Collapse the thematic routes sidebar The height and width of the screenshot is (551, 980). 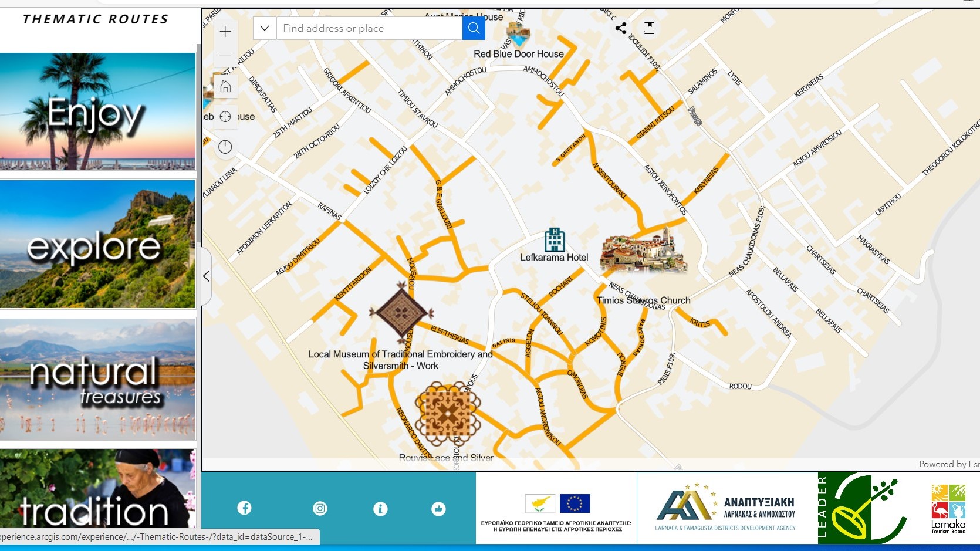pos(207,276)
